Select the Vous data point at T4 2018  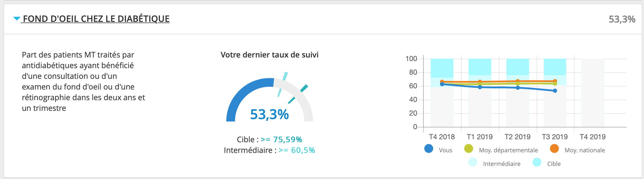point(442,84)
